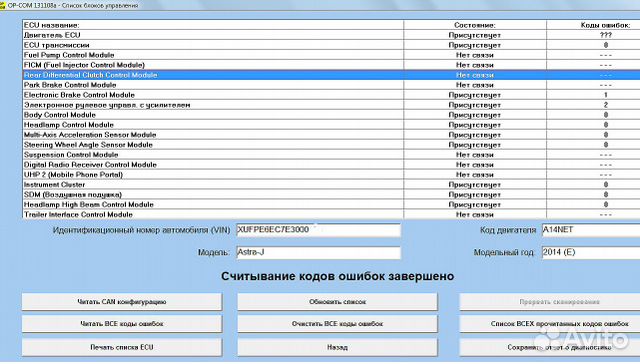Viewport: 640px width, 364px height.
Task: Select Steering Wheel Angle Sensor Module row
Action: [331, 145]
